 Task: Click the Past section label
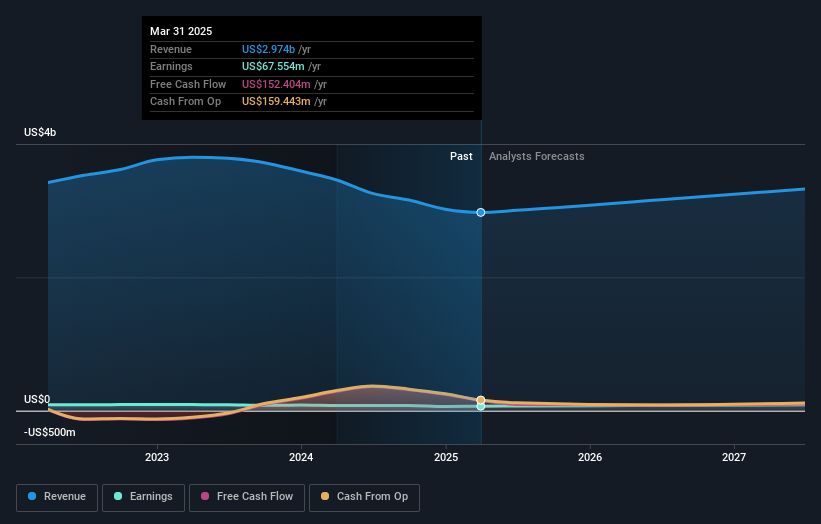[461, 156]
